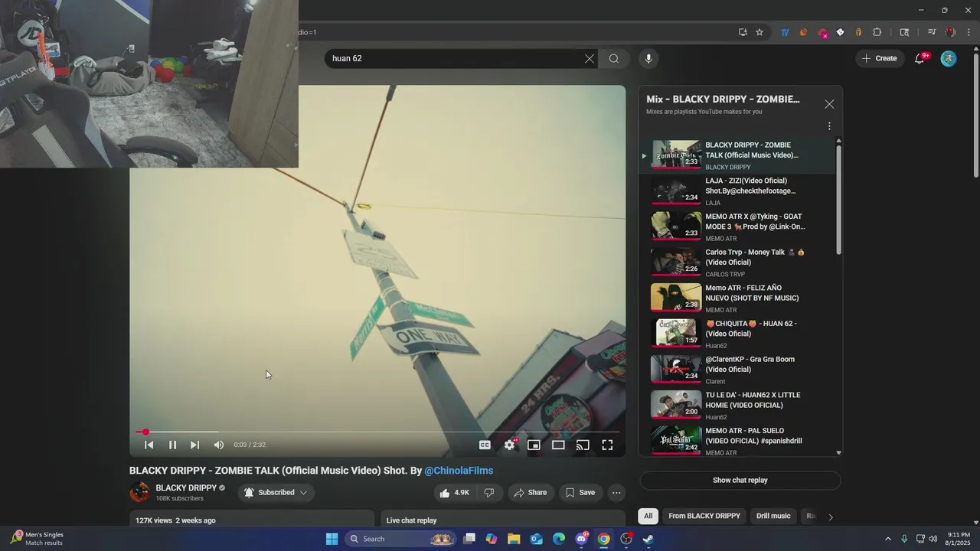Open Windows Start menu
Viewport: 980px width, 551px height.
click(332, 539)
